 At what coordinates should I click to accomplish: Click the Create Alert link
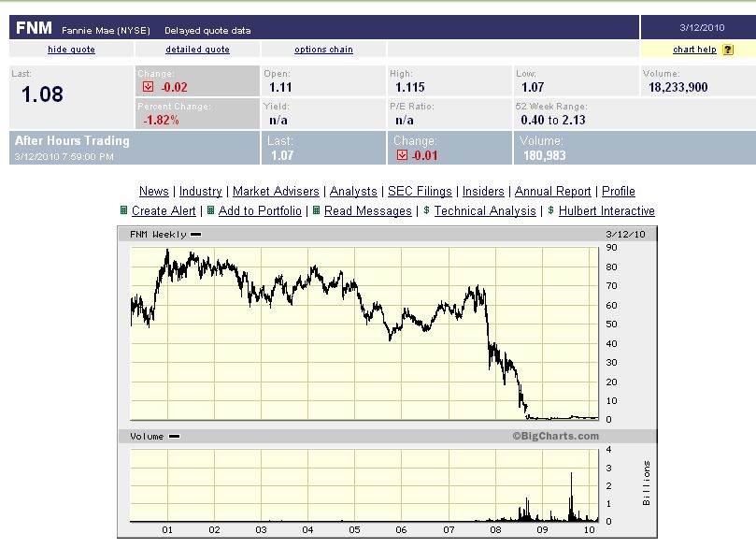164,210
